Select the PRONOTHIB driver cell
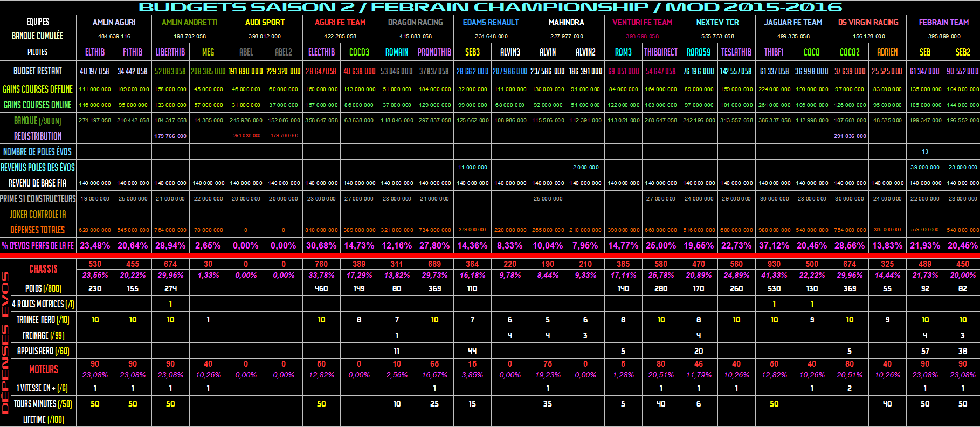This screenshot has height=427, width=980. click(434, 52)
